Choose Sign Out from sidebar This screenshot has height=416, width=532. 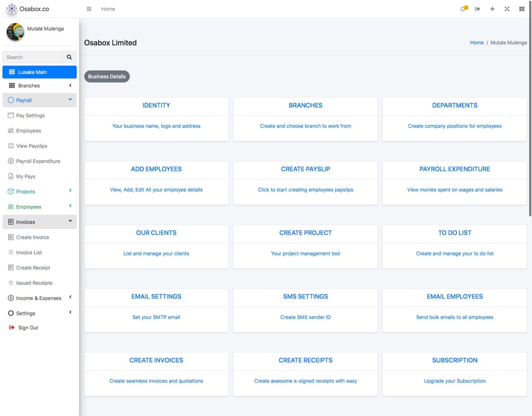(x=39, y=328)
